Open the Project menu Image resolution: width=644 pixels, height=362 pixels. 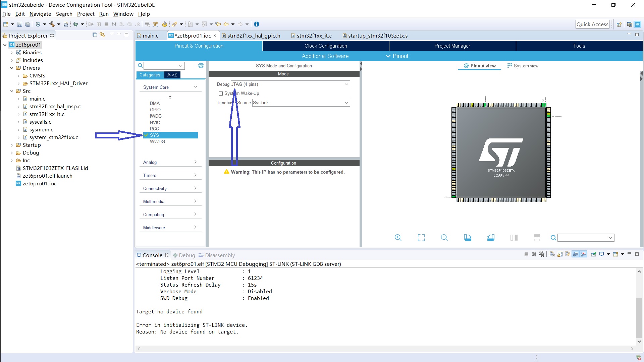pos(86,14)
